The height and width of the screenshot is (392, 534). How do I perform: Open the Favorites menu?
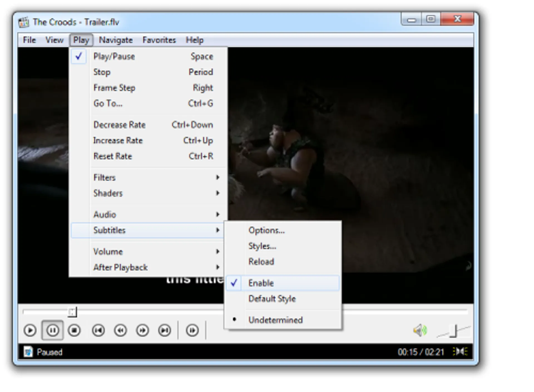click(159, 40)
